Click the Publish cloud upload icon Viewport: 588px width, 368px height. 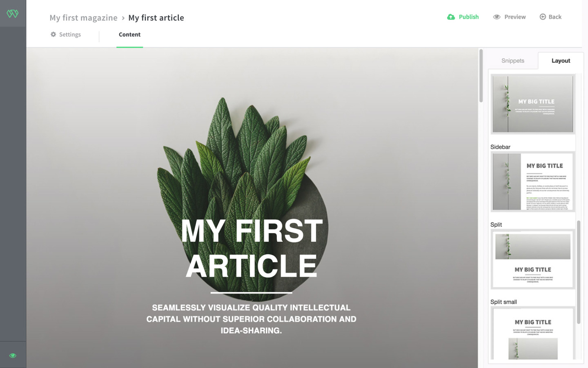click(451, 17)
